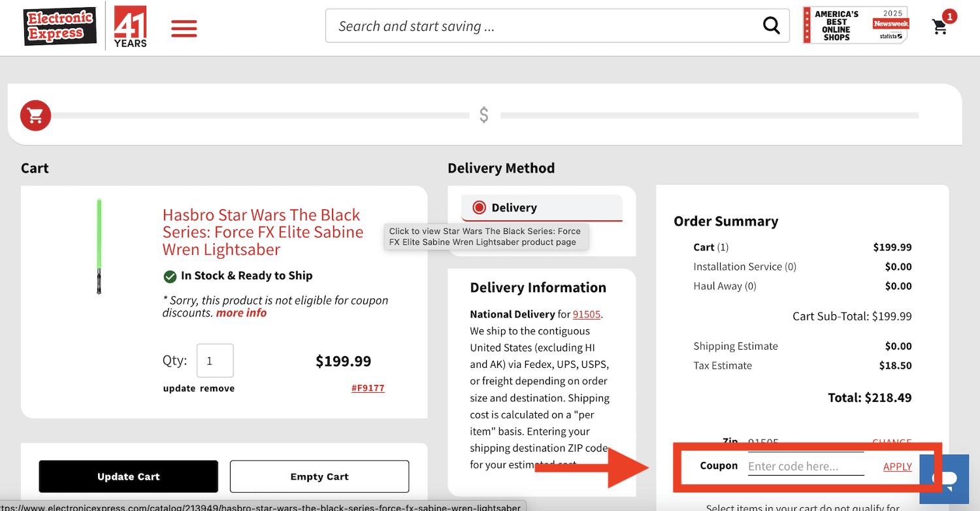Click the Total: $218.49 text
The height and width of the screenshot is (511, 980).
pos(870,397)
